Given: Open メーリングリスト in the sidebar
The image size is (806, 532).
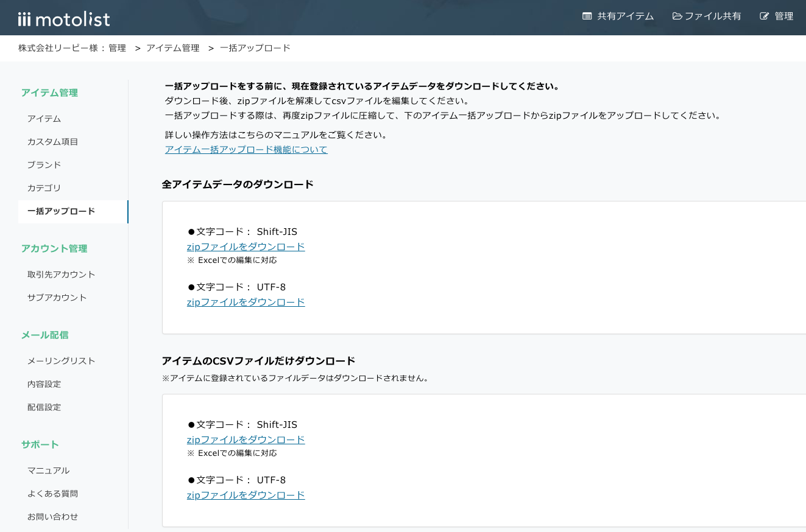Looking at the screenshot, I should tap(61, 361).
